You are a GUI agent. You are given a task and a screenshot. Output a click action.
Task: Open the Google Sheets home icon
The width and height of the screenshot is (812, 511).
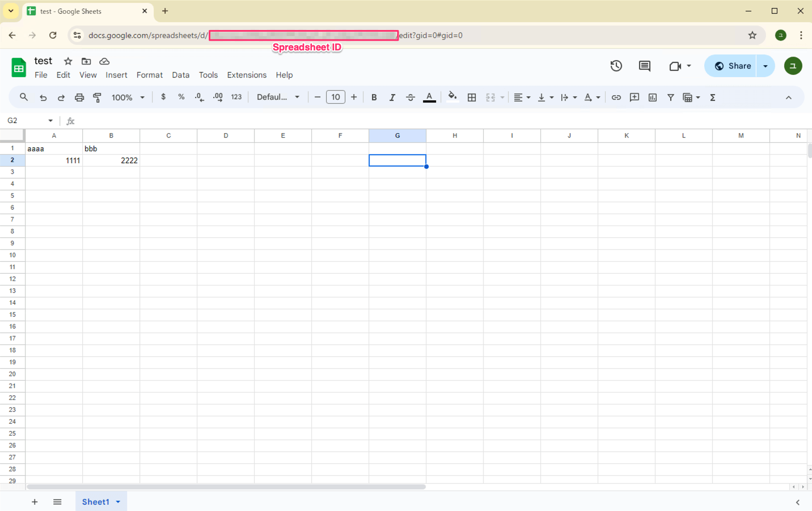click(x=19, y=67)
